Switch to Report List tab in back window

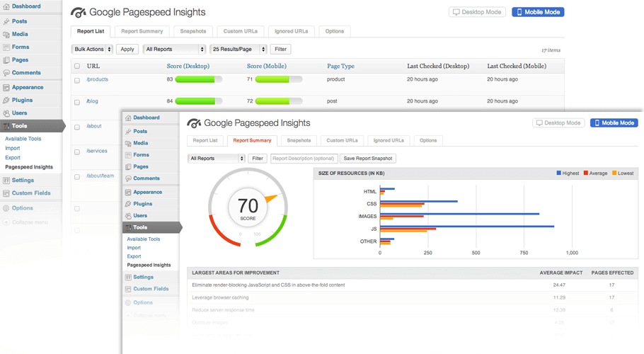click(x=91, y=31)
